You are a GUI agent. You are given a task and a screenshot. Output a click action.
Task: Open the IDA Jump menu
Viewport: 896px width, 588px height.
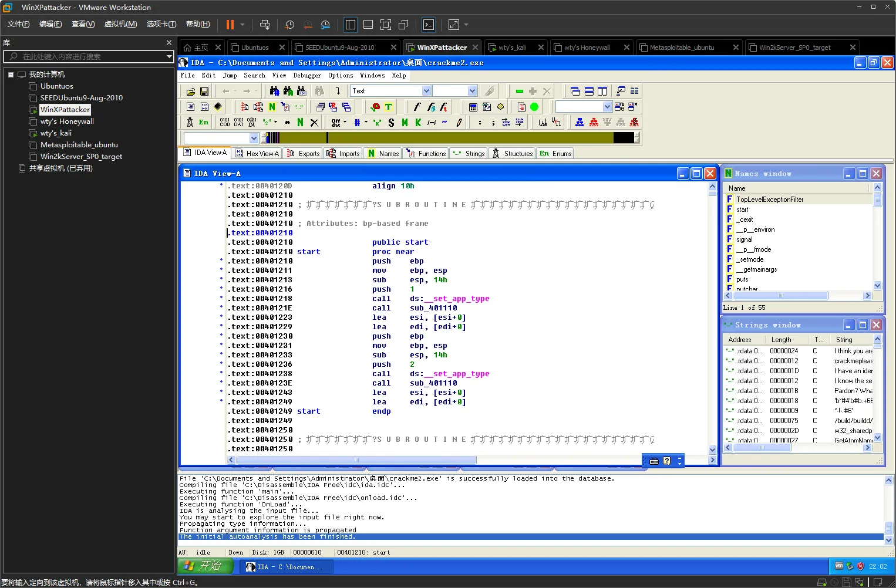(x=230, y=76)
